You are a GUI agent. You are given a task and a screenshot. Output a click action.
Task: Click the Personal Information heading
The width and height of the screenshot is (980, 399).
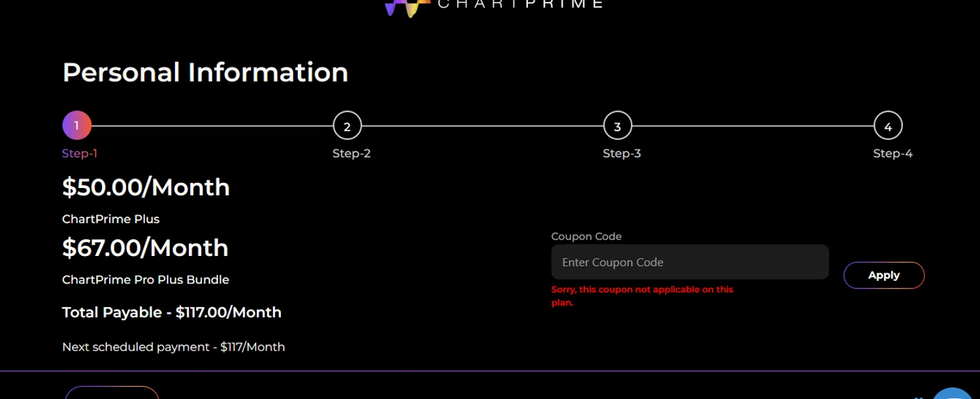coord(205,72)
